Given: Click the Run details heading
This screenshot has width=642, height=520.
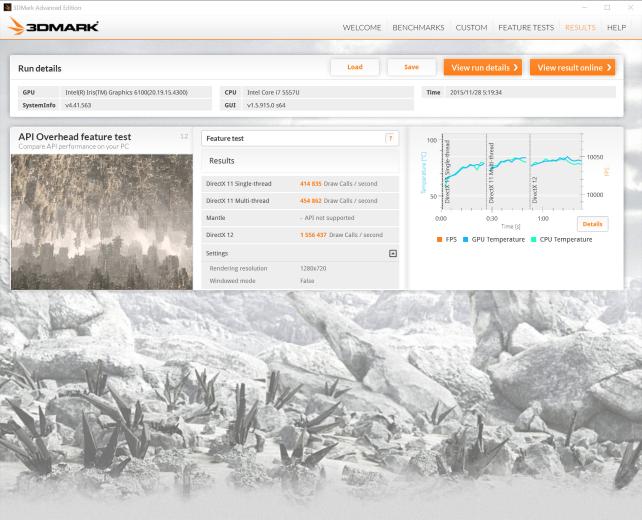Looking at the screenshot, I should 40,68.
